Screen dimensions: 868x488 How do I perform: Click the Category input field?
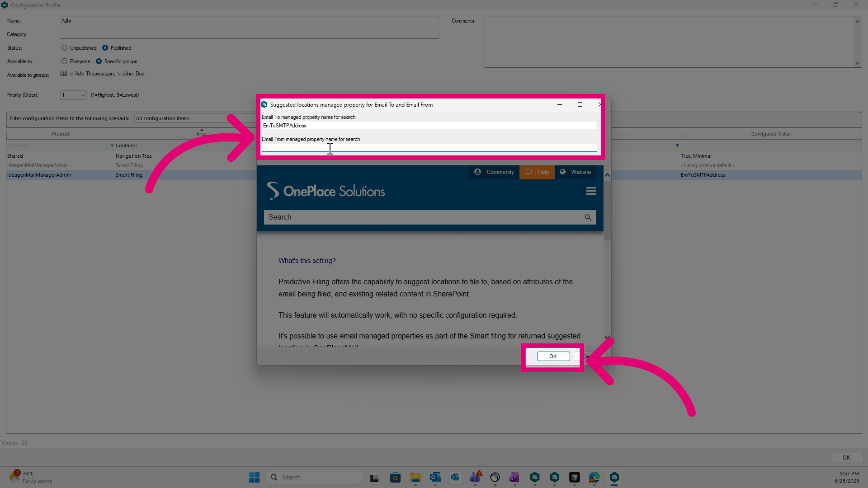(250, 34)
